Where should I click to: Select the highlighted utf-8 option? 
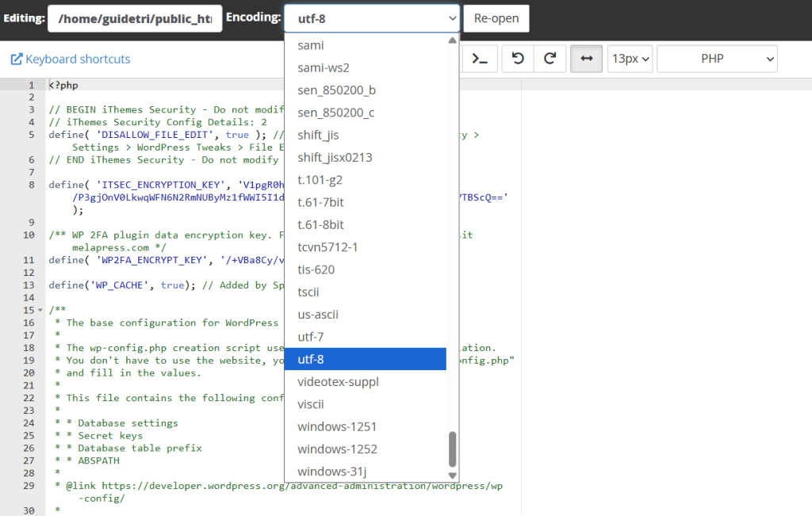pyautogui.click(x=365, y=359)
